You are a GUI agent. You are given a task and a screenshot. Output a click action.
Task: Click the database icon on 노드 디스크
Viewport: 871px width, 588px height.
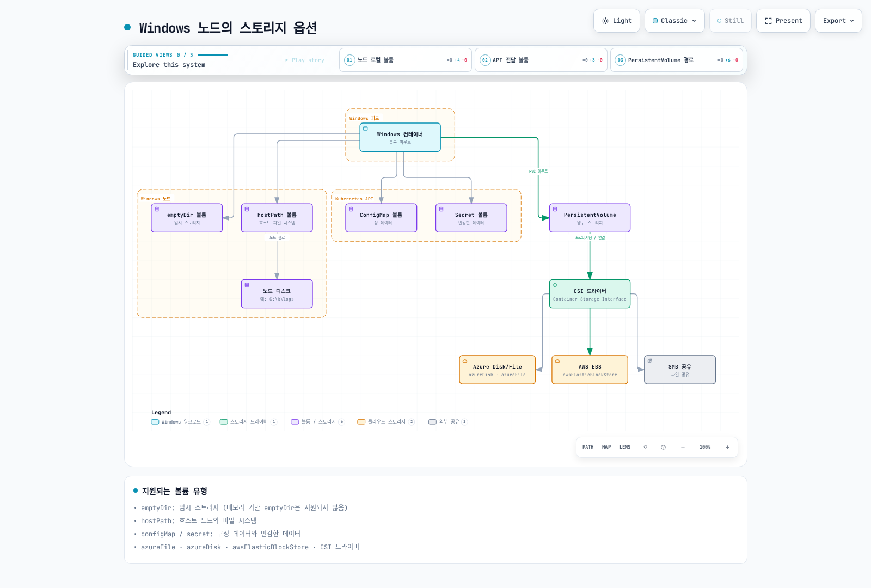point(247,285)
